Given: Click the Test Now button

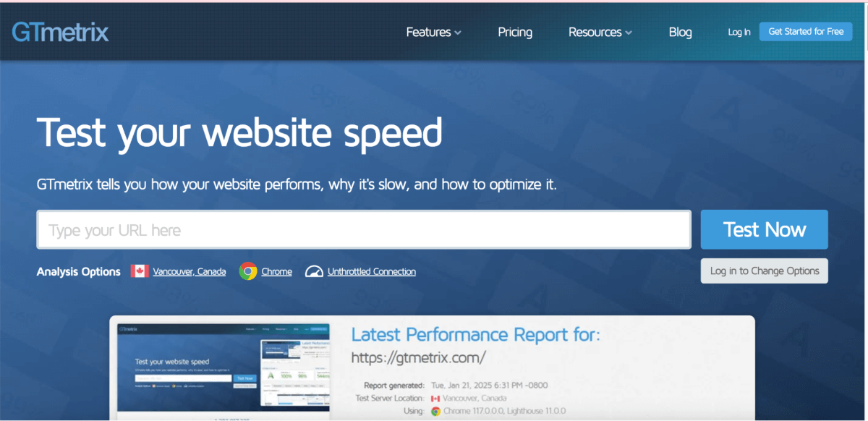Looking at the screenshot, I should [x=765, y=229].
